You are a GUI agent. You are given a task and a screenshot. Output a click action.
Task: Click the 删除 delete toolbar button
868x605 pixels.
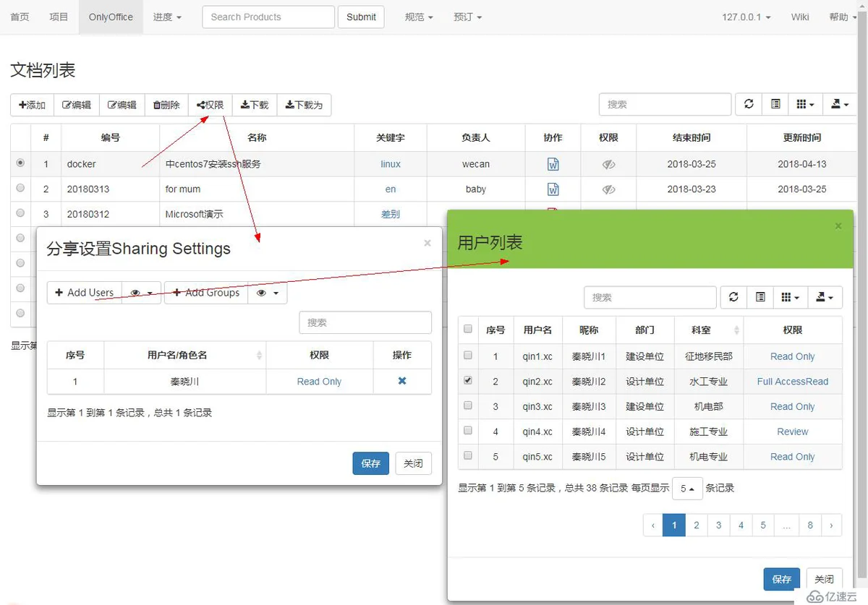click(x=166, y=105)
